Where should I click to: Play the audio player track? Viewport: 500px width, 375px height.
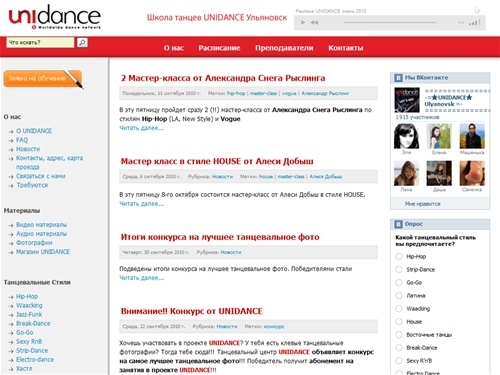(303, 22)
